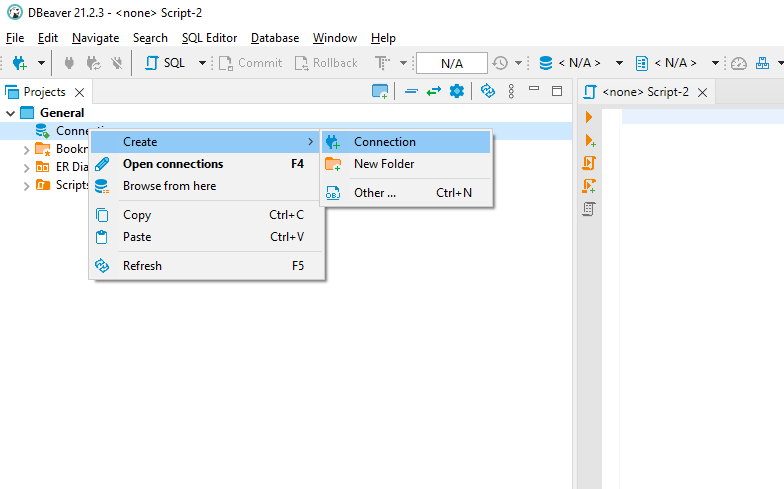Choose Browse from here menu entry
Viewport: 784px width, 489px height.
pos(207,186)
